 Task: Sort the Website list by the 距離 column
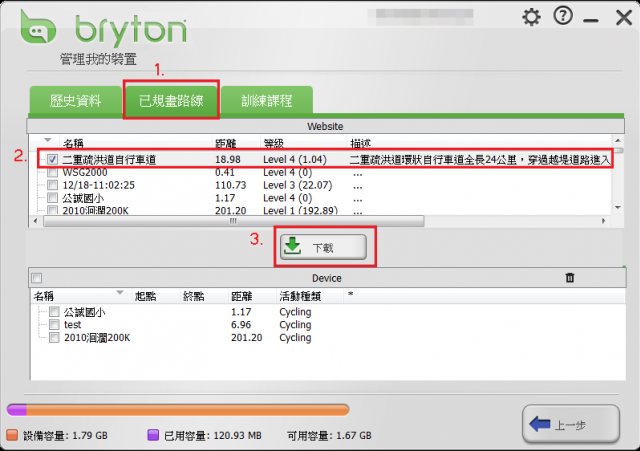pos(226,143)
